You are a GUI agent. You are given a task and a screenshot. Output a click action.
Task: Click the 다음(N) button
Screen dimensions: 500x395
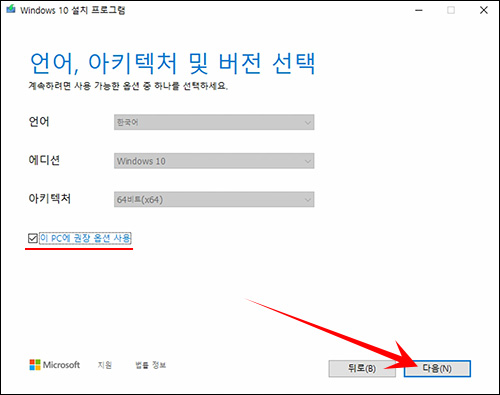tap(437, 369)
